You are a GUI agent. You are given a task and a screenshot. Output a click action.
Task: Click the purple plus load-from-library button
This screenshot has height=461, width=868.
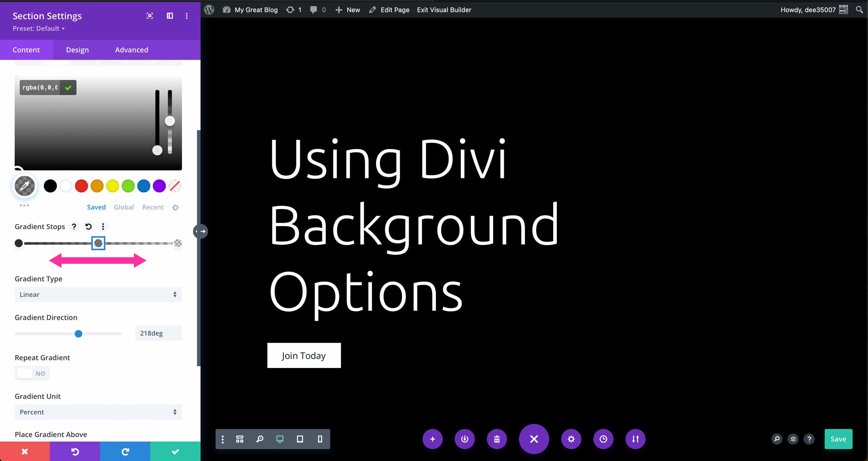pyautogui.click(x=432, y=439)
